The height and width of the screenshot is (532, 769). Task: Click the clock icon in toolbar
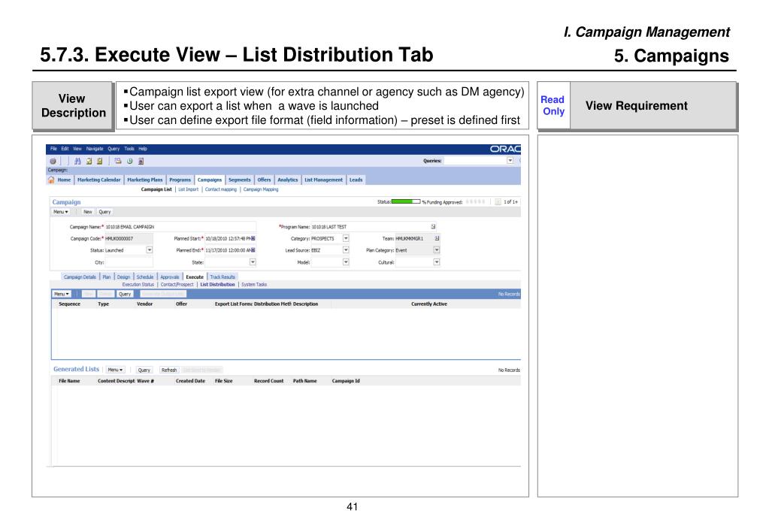coord(129,161)
